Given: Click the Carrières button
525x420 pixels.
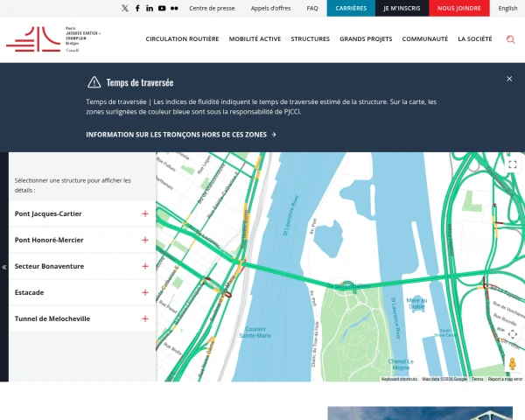Looking at the screenshot, I should click(351, 8).
